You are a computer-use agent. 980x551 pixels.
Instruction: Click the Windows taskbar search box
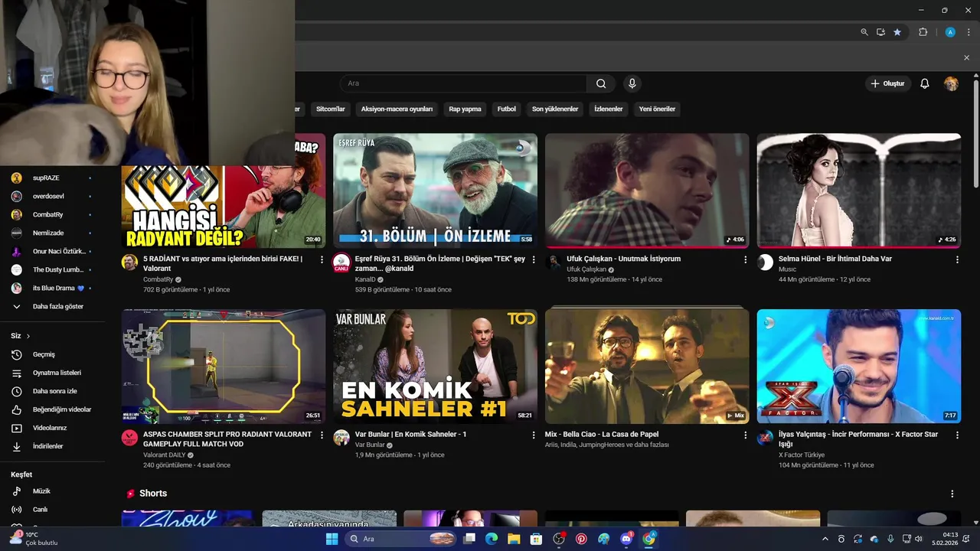click(x=400, y=539)
